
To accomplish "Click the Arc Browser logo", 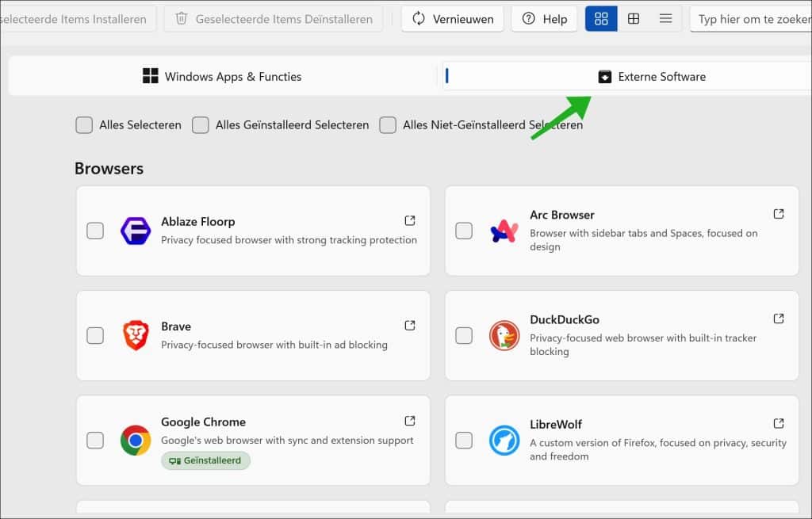I will [x=504, y=231].
